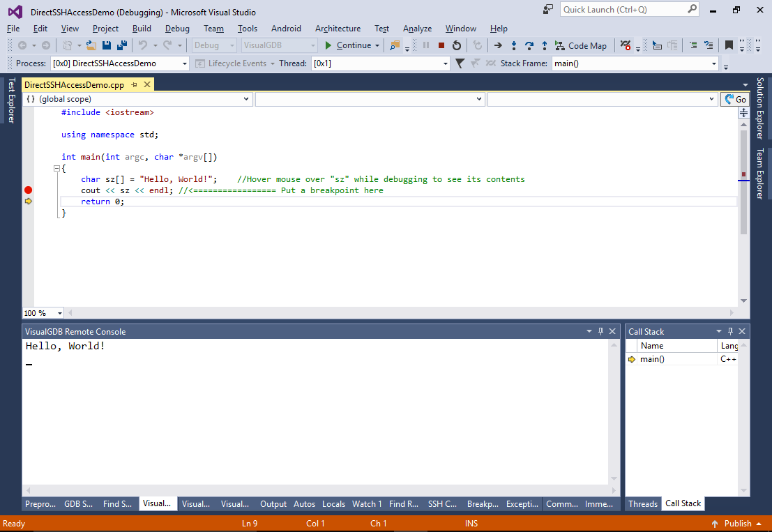Viewport: 772px width, 532px height.
Task: Collapse the main function code block
Action: [x=56, y=168]
